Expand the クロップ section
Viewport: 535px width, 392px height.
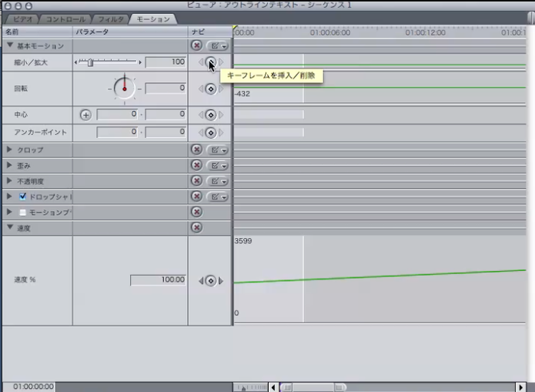pyautogui.click(x=9, y=149)
